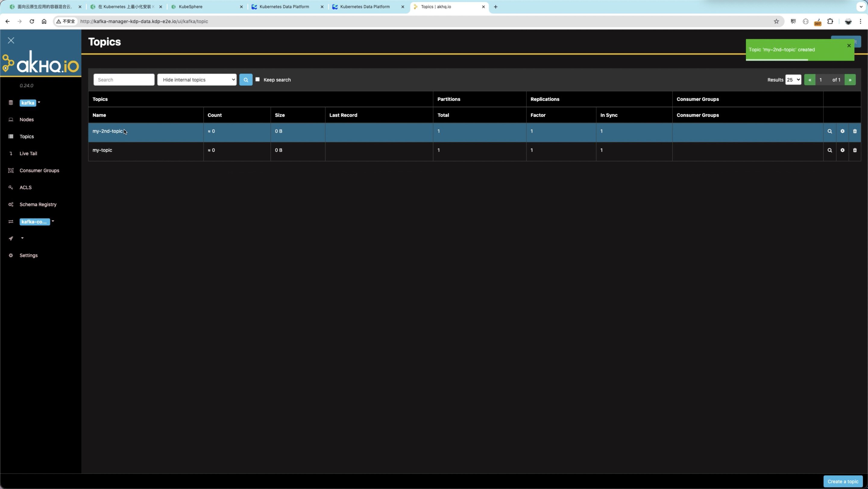Click the blue search magnifier button

tap(246, 80)
